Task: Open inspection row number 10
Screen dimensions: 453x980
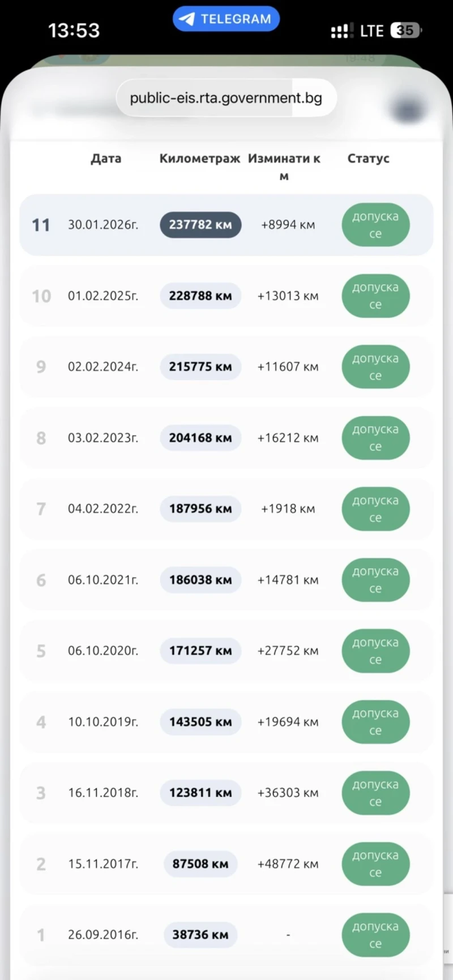Action: 226,296
